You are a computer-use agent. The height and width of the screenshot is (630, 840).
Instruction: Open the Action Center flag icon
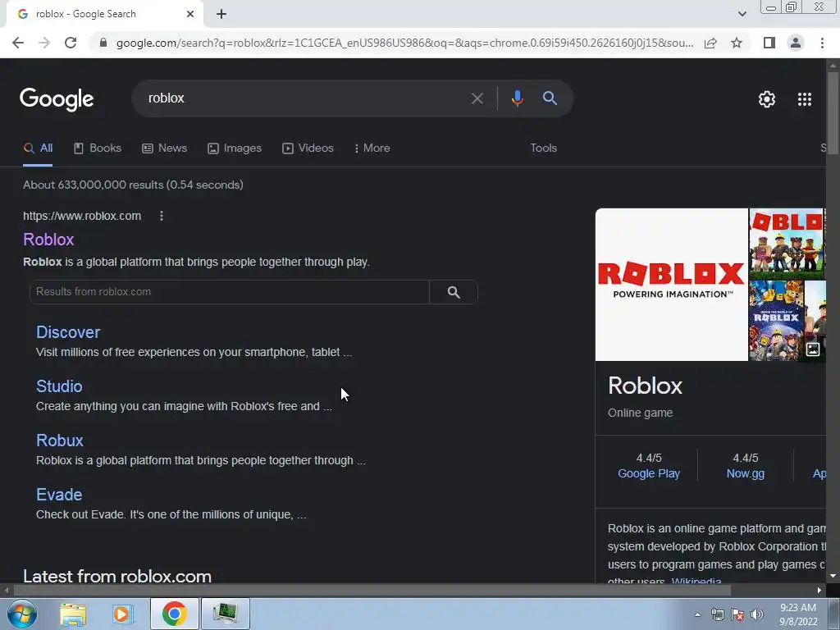click(x=737, y=615)
